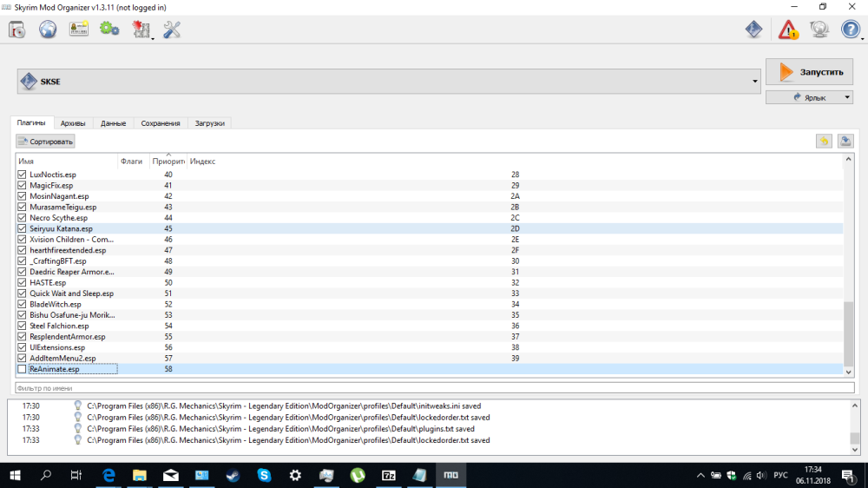Switch to the Архивы tab

tap(73, 123)
